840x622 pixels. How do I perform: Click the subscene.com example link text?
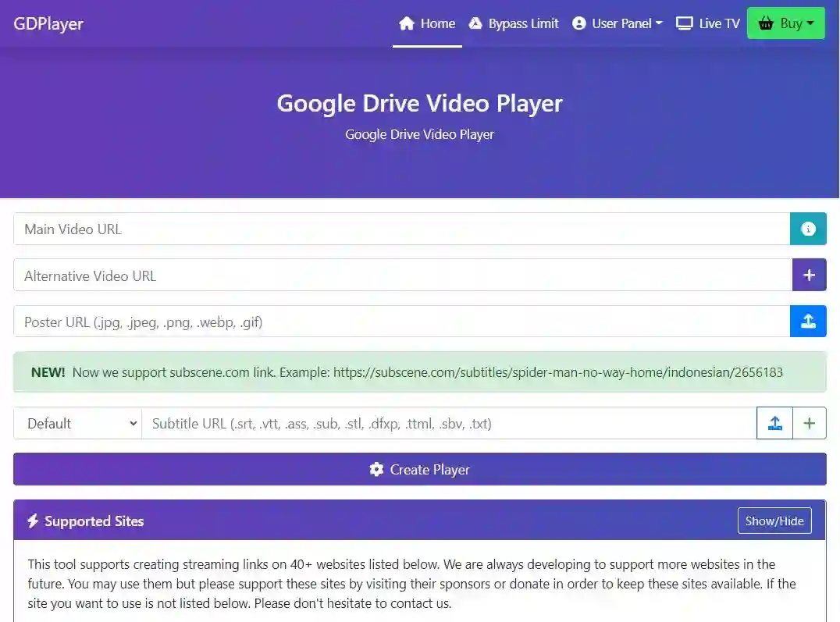coord(557,372)
